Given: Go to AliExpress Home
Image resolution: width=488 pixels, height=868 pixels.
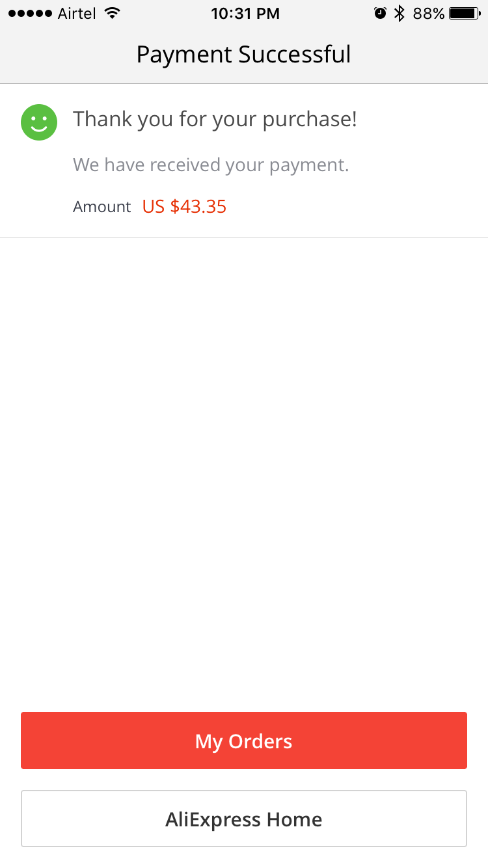Looking at the screenshot, I should 244,819.
